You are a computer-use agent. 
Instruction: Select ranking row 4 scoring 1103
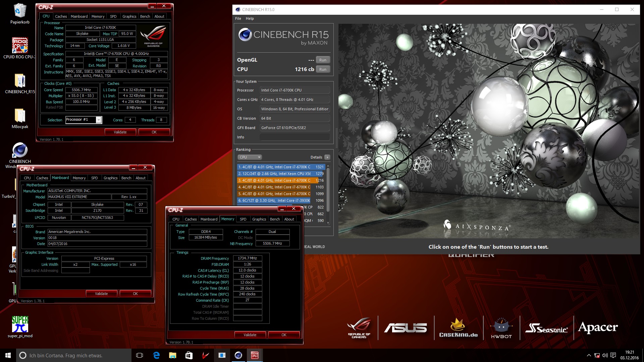tap(281, 187)
